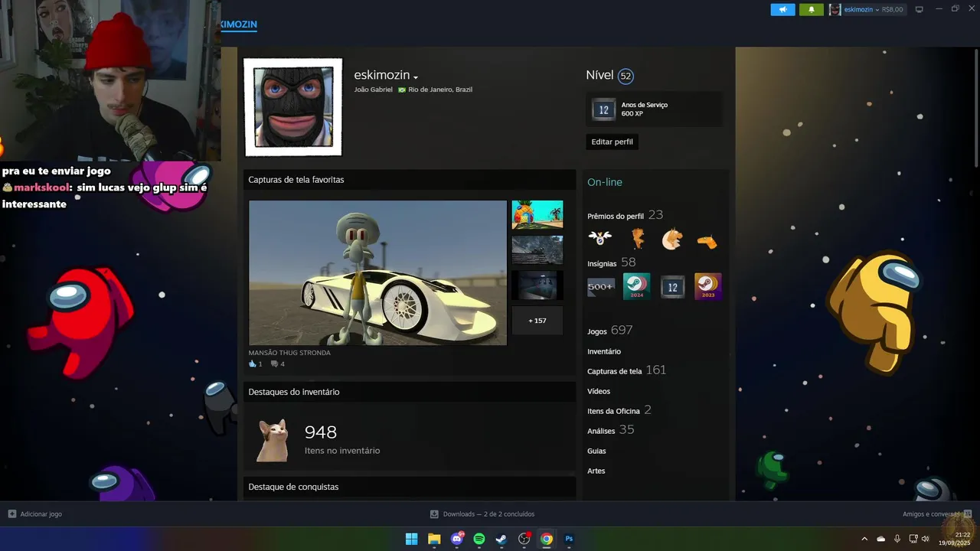Open the second gray screenshot thumbnail
Screen dimensions: 980x551
537,249
